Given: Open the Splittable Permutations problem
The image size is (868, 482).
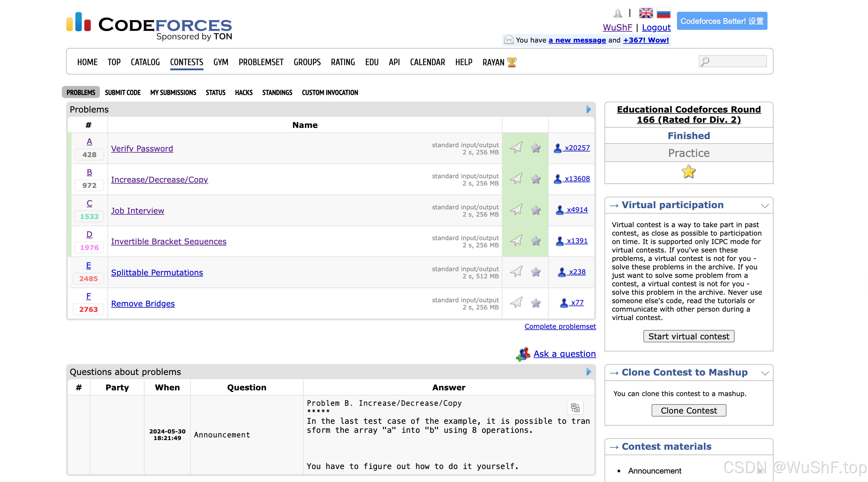Looking at the screenshot, I should (x=157, y=272).
